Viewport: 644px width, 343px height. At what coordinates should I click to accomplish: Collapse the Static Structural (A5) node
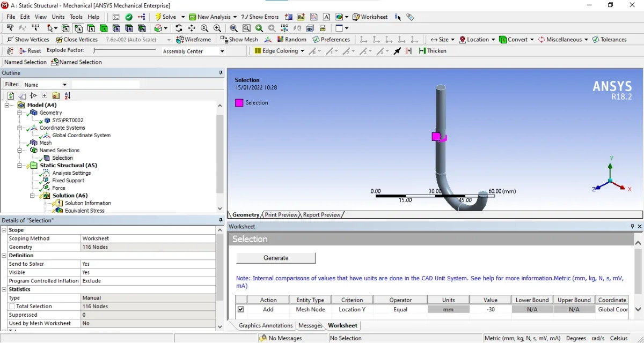20,166
